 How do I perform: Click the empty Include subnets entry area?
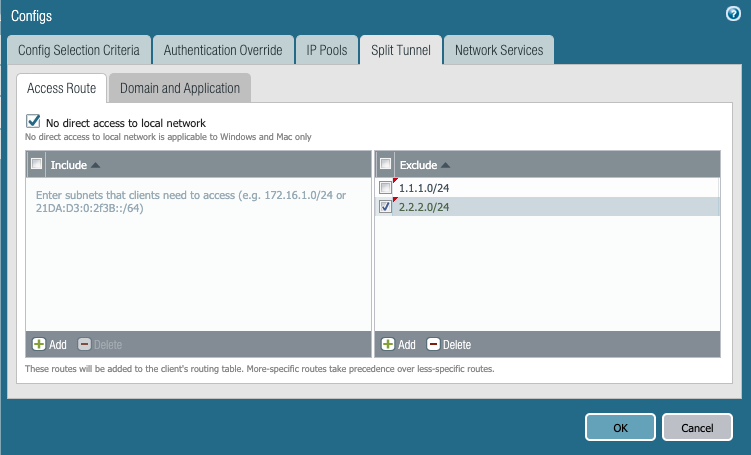pyautogui.click(x=198, y=260)
